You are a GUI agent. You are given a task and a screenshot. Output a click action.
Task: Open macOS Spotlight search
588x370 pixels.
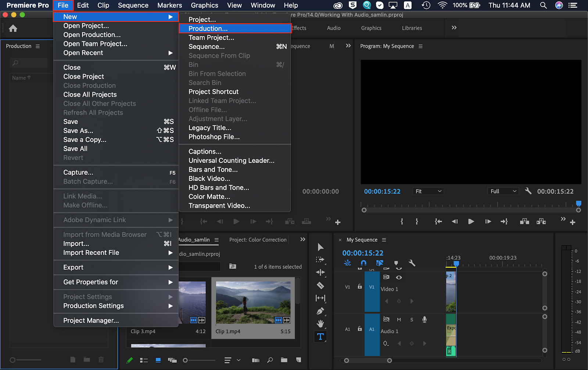[x=543, y=5]
